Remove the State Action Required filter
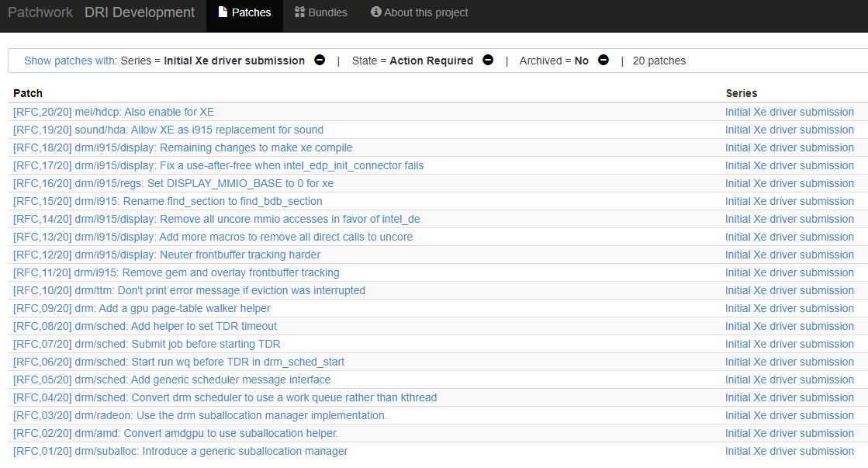The width and height of the screenshot is (868, 468). [x=488, y=61]
